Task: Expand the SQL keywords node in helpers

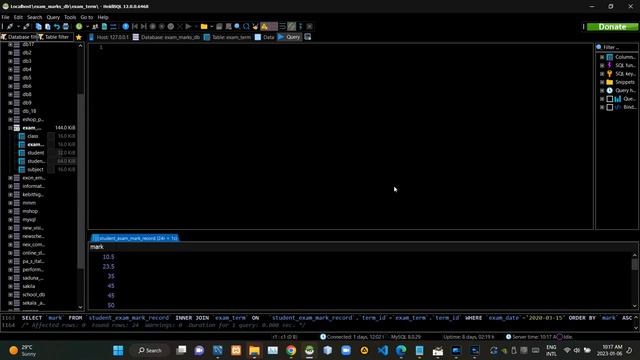Action: [602, 74]
